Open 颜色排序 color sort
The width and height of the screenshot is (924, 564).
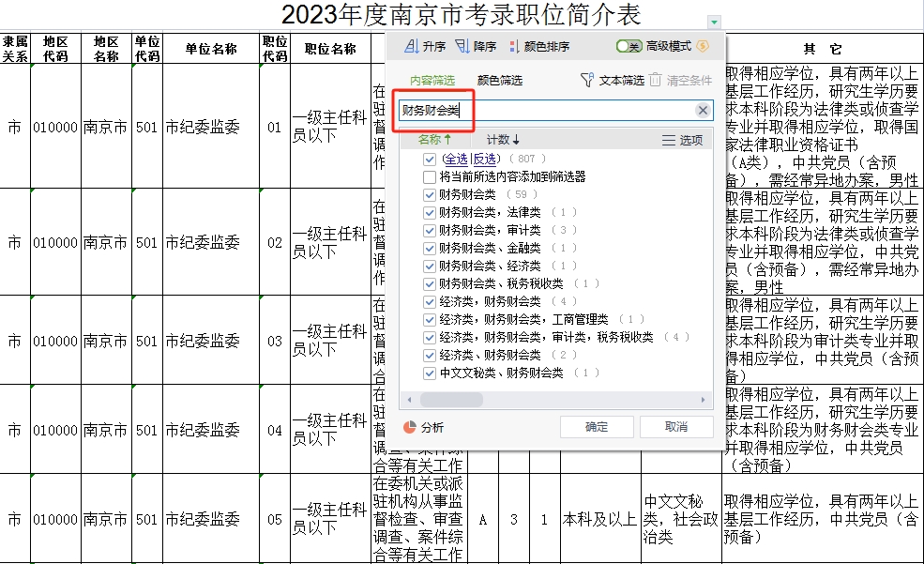(539, 46)
